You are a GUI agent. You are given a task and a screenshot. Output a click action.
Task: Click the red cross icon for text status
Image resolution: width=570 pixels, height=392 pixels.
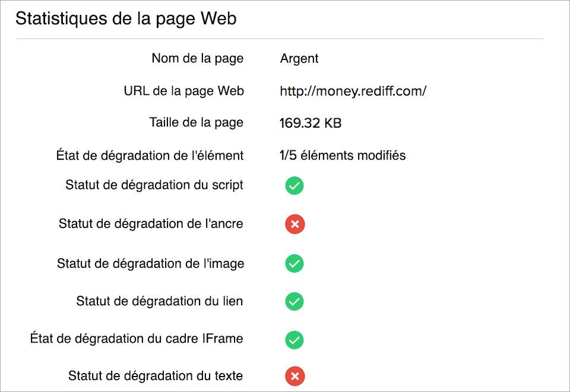pyautogui.click(x=294, y=376)
